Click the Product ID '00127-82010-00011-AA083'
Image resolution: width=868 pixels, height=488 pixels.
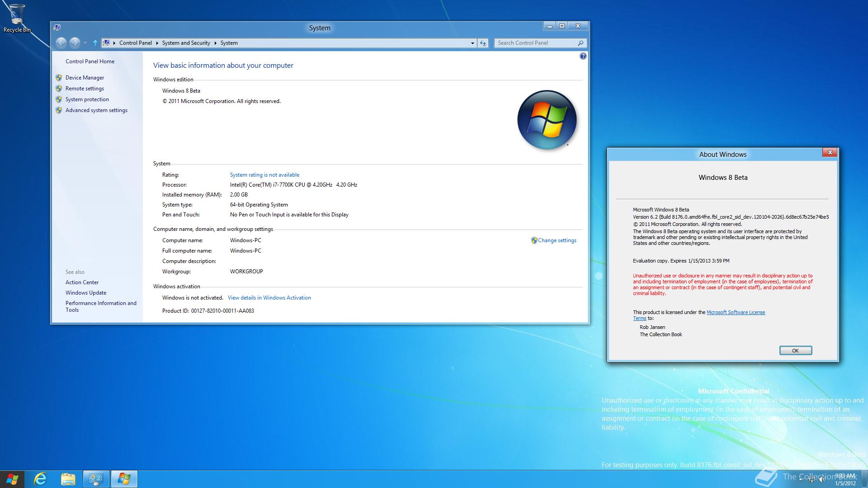(222, 311)
